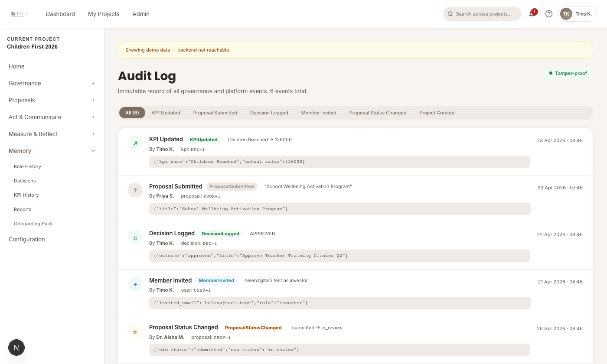The width and height of the screenshot is (607, 364).
Task: Click the Tamper-proof status badge
Action: (x=568, y=73)
